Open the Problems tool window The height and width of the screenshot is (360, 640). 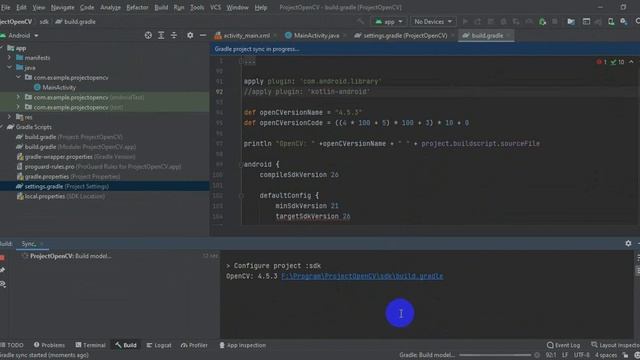[49, 345]
